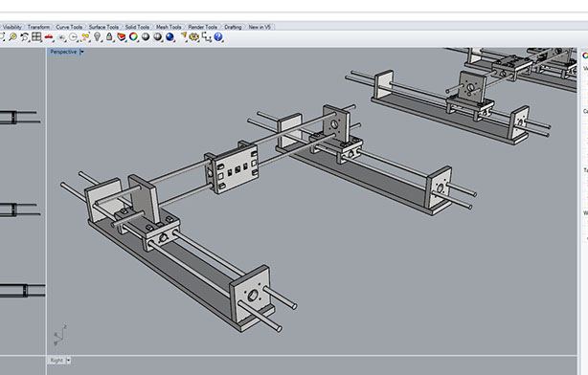The image size is (588, 375).
Task: Click the Set CPlane icon
Action: tap(62, 37)
